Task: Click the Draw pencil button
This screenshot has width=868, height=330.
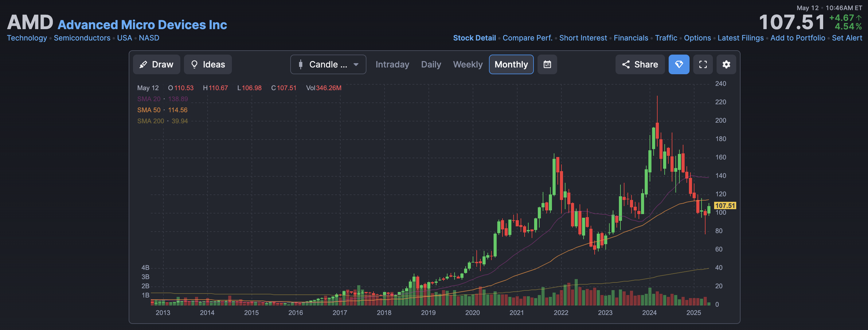Action: pos(156,64)
